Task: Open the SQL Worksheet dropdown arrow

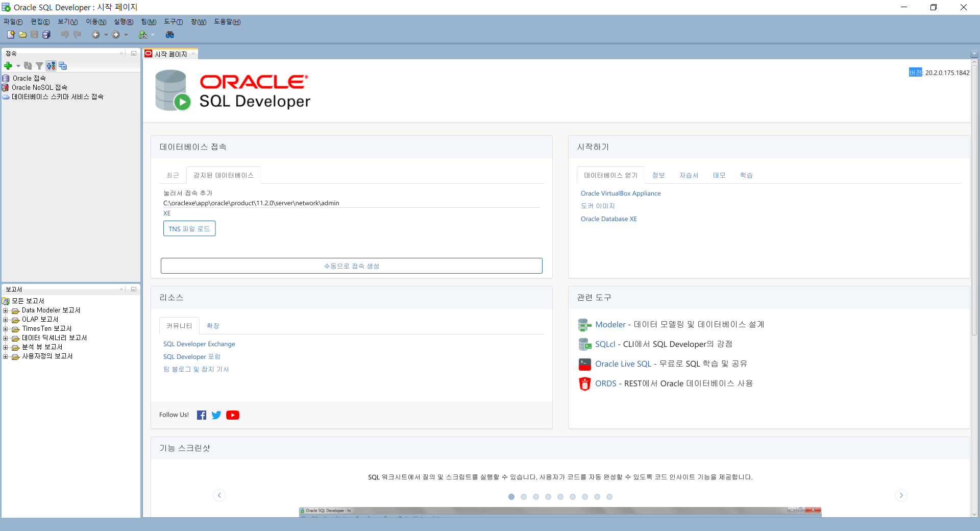Action: (x=153, y=35)
